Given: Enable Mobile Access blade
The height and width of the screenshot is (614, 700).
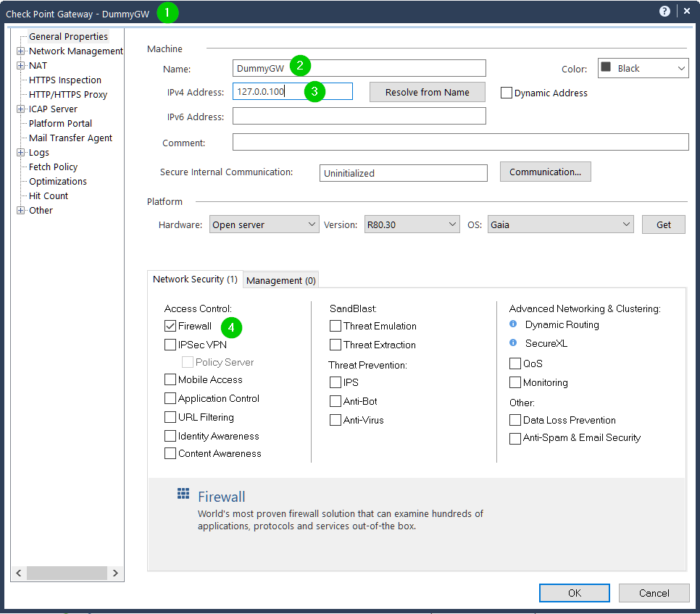Looking at the screenshot, I should click(x=170, y=379).
